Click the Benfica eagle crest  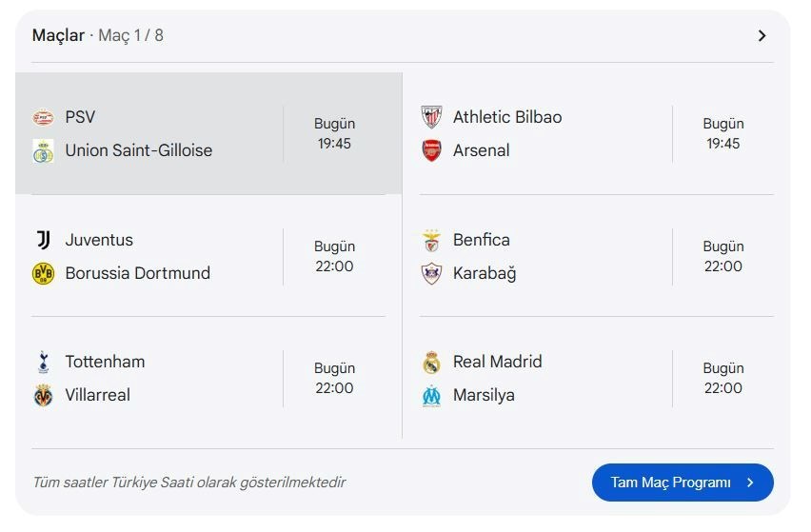tap(431, 240)
